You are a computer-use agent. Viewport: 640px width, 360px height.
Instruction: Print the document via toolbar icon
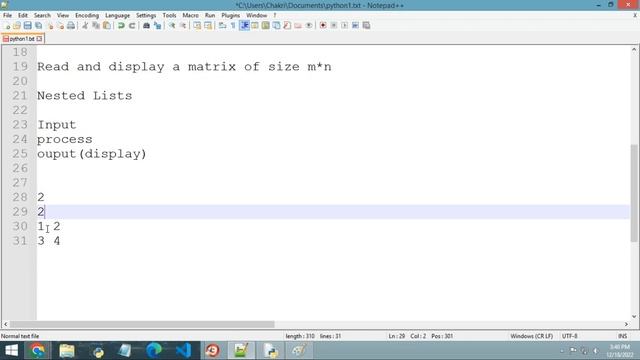coord(71,26)
